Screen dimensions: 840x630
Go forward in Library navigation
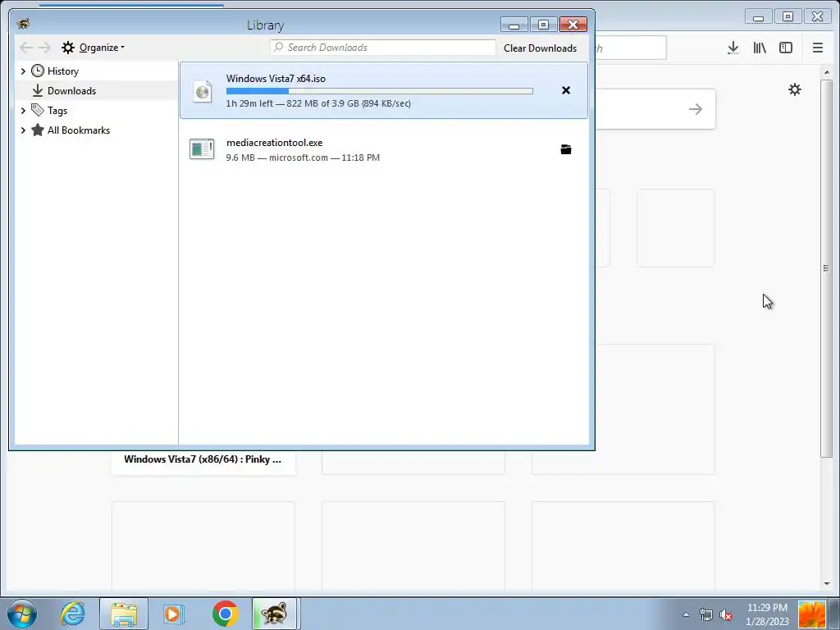[44, 48]
